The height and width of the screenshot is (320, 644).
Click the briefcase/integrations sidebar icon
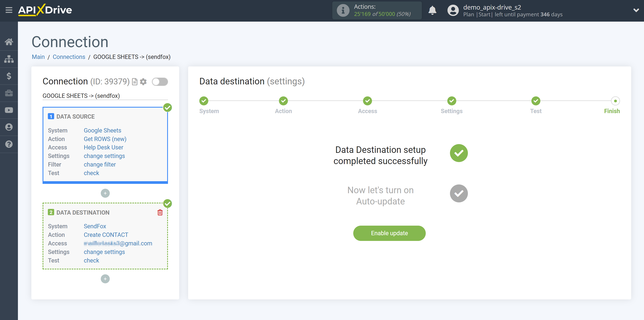coord(9,93)
